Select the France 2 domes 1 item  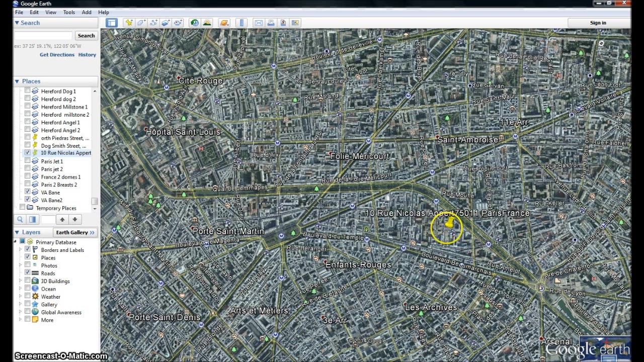pyautogui.click(x=60, y=177)
